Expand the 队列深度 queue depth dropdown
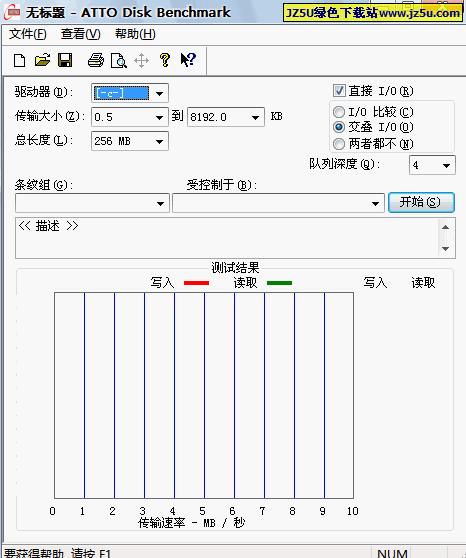466x558 pixels. [x=446, y=165]
